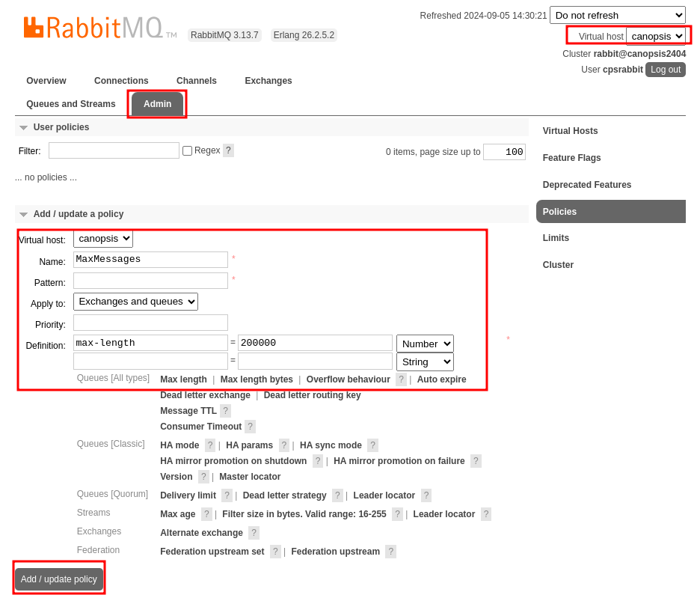Image resolution: width=700 pixels, height=601 pixels.
Task: Open help for Streams Leader locator
Action: click(486, 514)
